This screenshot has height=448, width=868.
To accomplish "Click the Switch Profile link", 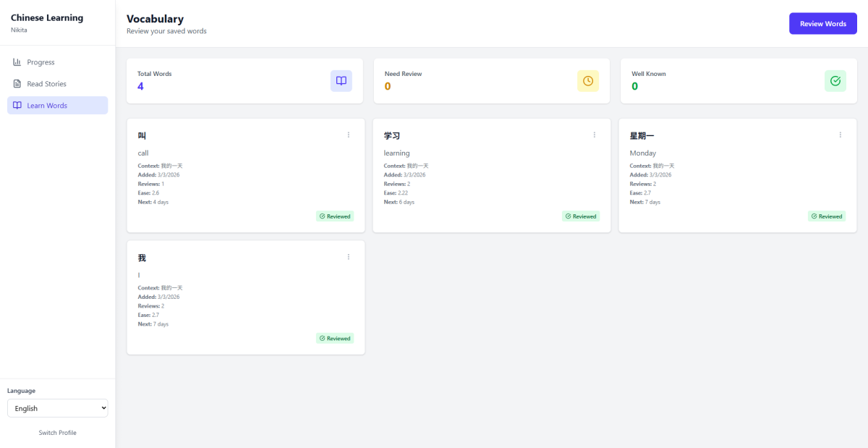I will coord(58,433).
